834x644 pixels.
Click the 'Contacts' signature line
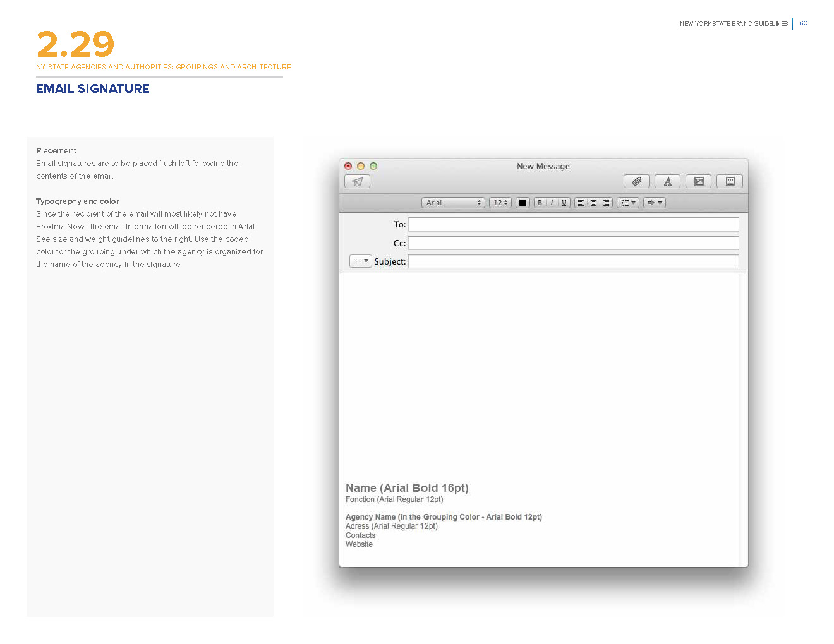click(360, 535)
